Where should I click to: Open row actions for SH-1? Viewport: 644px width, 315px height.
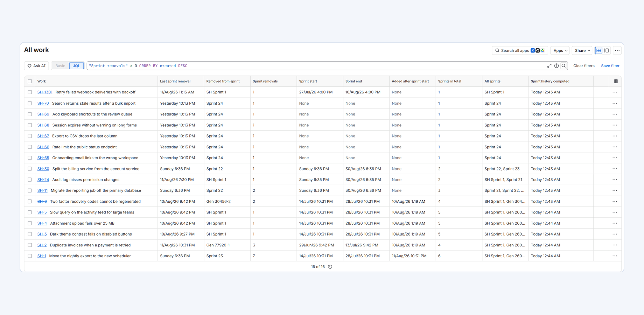(615, 256)
